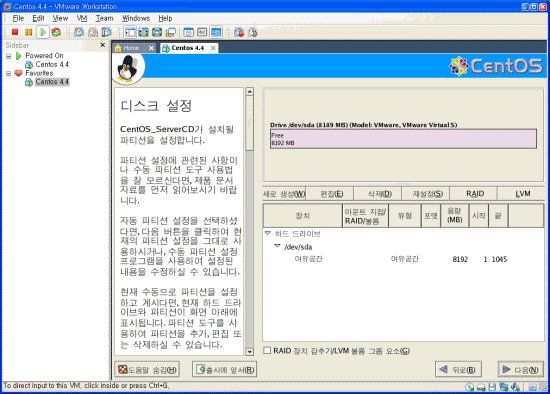550x394 pixels.
Task: Select Centos 4.4 under Favorites
Action: (x=52, y=82)
